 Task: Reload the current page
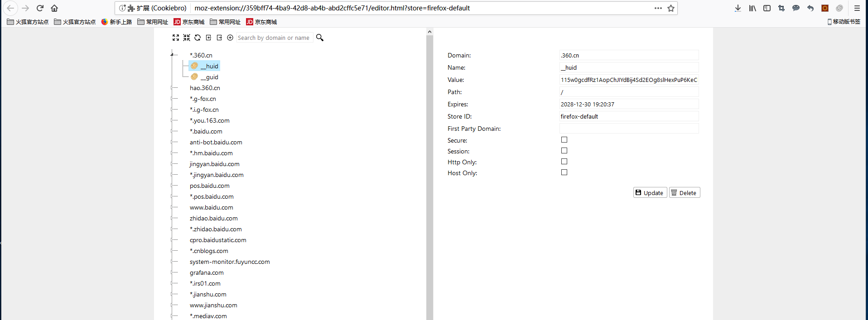(x=40, y=8)
